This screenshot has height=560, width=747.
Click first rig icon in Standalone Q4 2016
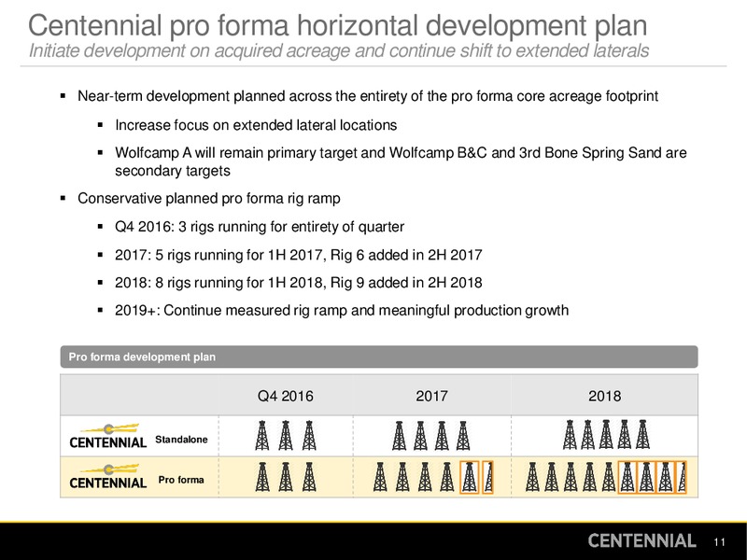tap(262, 436)
